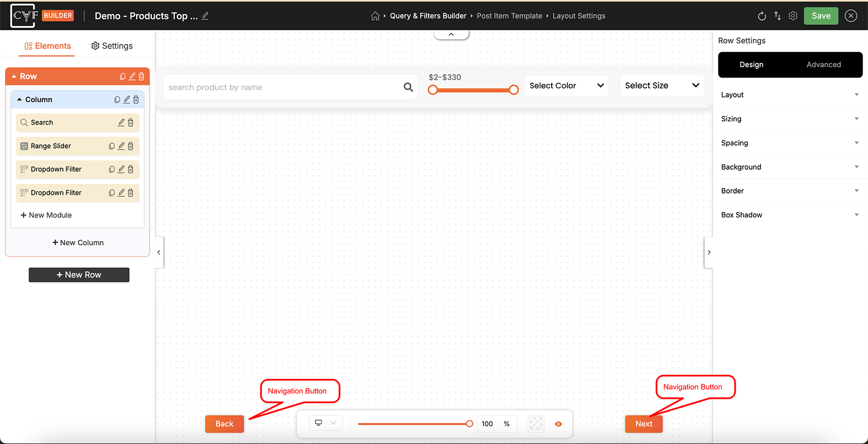The image size is (868, 444).
Task: Expand the Spacing settings section
Action: pos(790,143)
